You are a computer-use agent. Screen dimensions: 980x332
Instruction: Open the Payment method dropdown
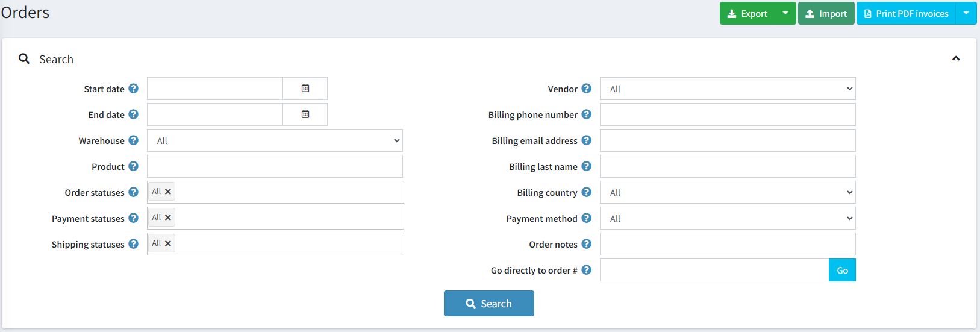tap(728, 218)
